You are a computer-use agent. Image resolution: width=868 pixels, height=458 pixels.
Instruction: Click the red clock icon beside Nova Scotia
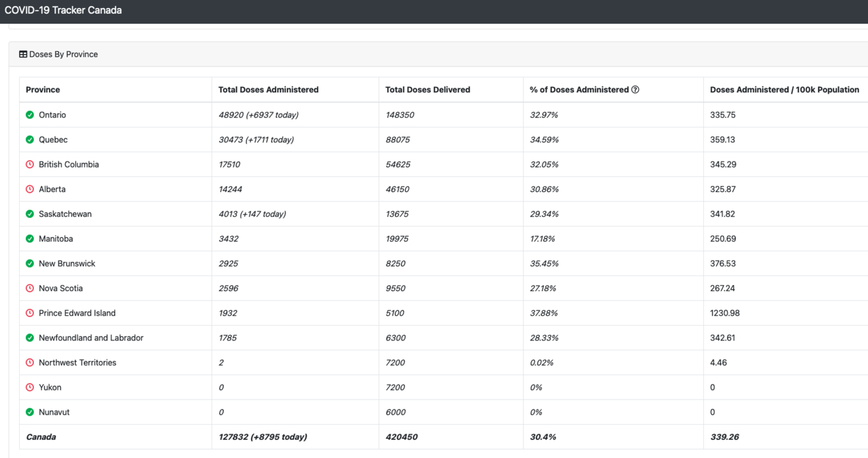coord(30,288)
